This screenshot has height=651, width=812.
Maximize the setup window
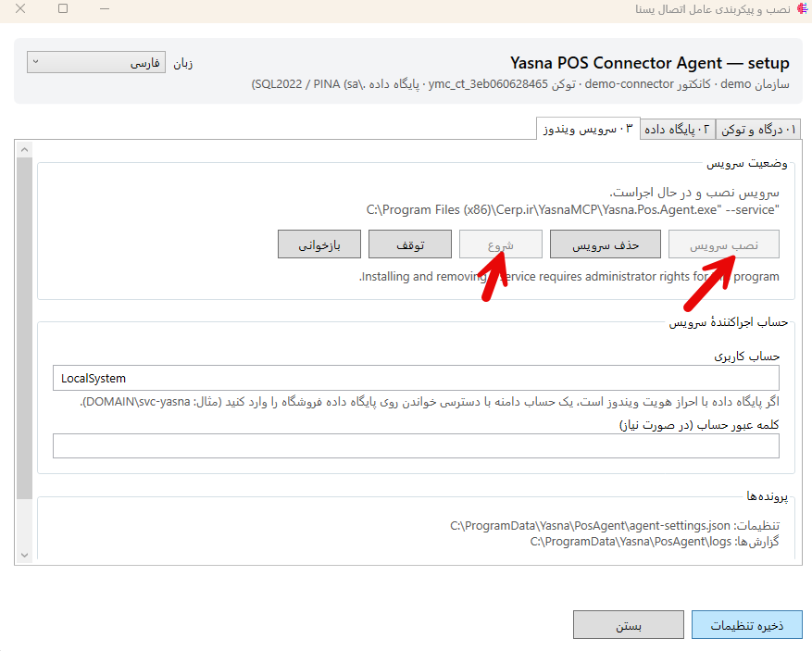[x=63, y=9]
